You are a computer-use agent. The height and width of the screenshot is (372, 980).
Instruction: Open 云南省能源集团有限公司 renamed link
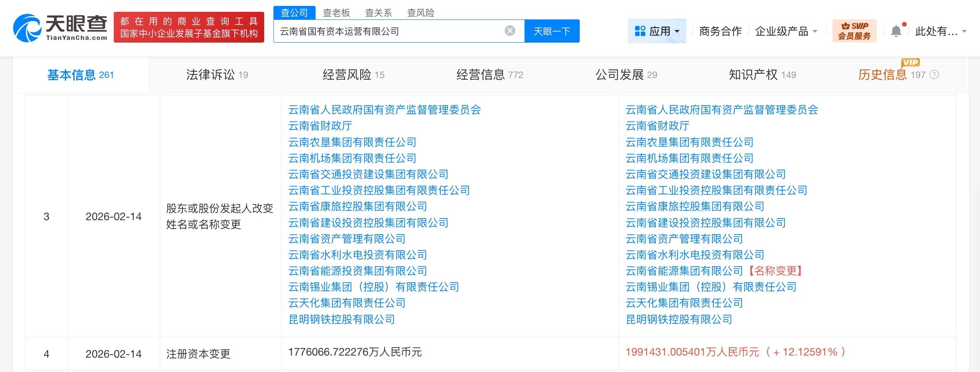(x=684, y=271)
